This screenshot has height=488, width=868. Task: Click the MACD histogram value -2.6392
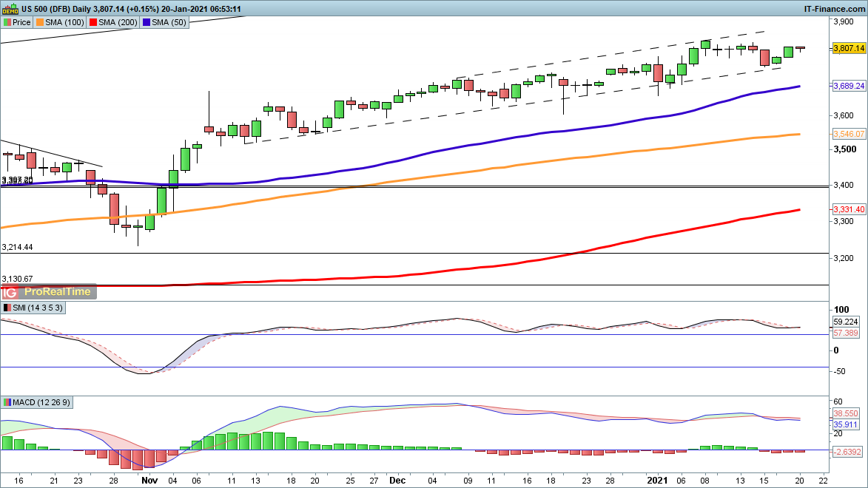point(847,451)
